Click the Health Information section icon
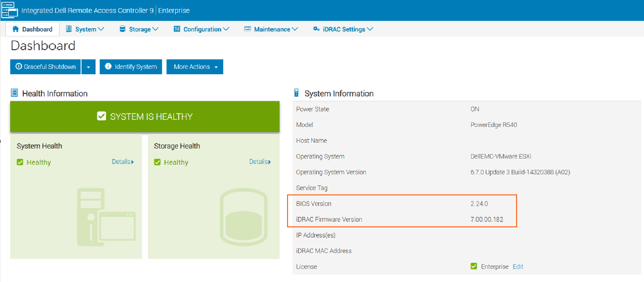This screenshot has width=644, height=282. click(14, 93)
